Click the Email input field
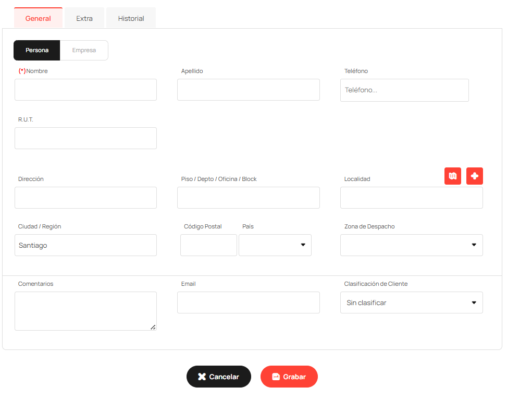Viewport: 532px width, 399px height. 248,303
